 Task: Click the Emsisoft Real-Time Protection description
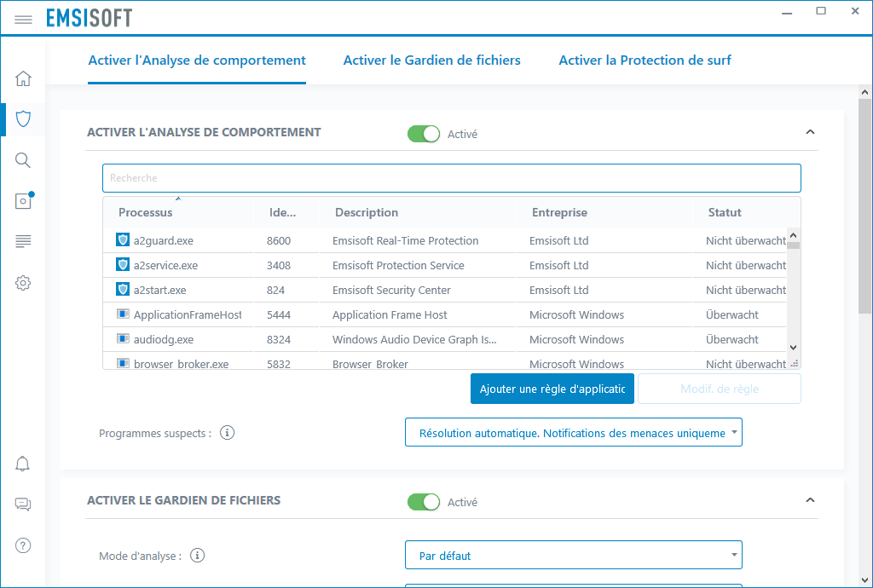(x=405, y=240)
